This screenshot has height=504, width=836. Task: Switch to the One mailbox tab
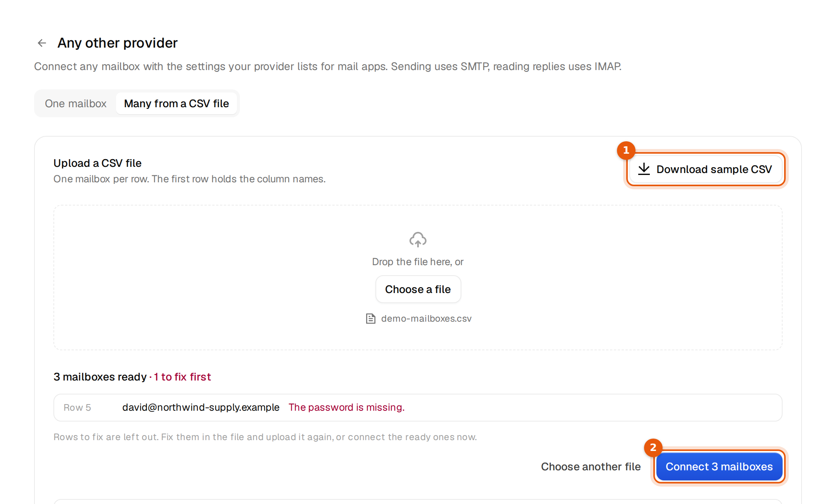pyautogui.click(x=75, y=103)
